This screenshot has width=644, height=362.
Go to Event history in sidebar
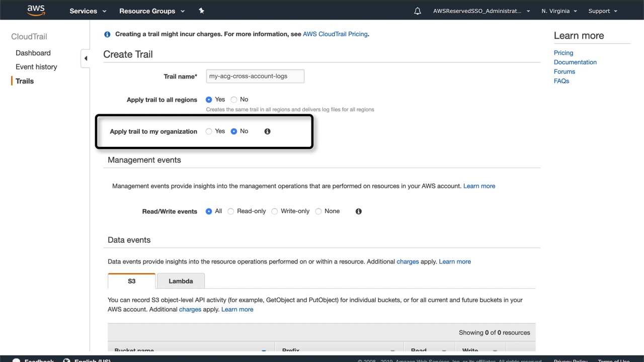36,67
